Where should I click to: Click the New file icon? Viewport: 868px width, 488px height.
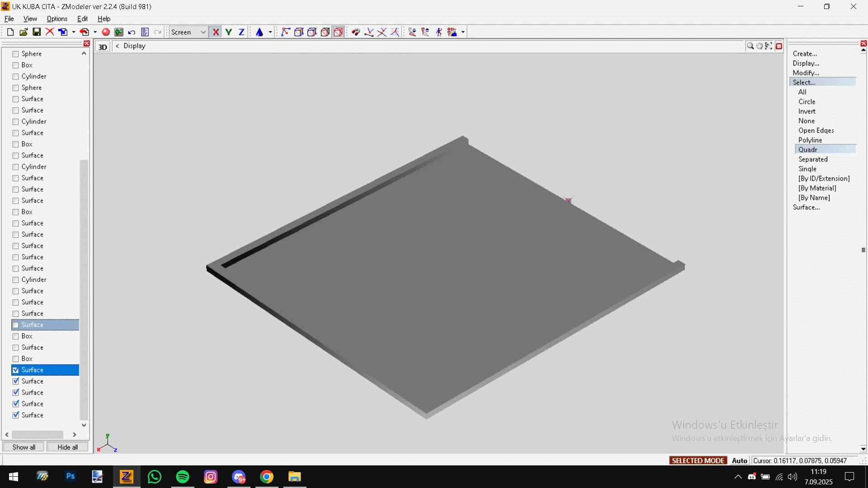[10, 32]
